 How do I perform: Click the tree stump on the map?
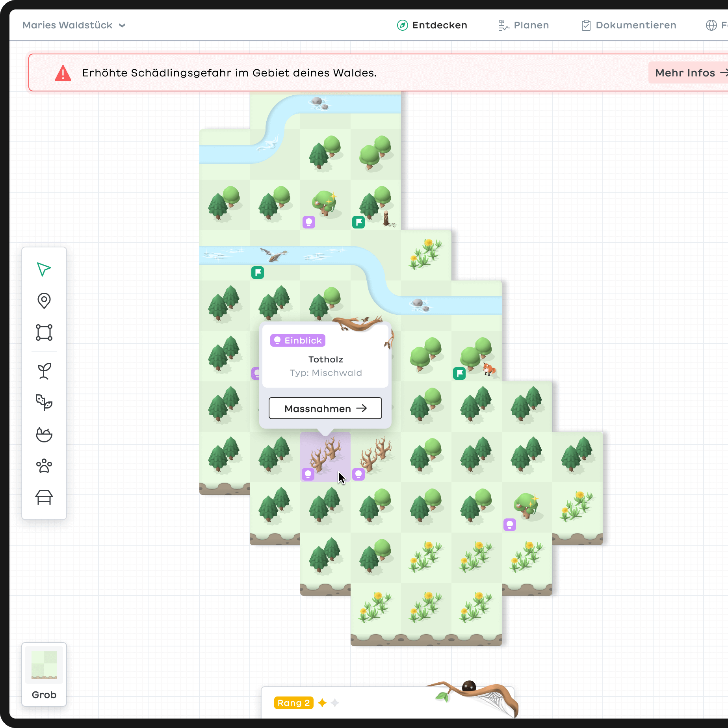[387, 218]
